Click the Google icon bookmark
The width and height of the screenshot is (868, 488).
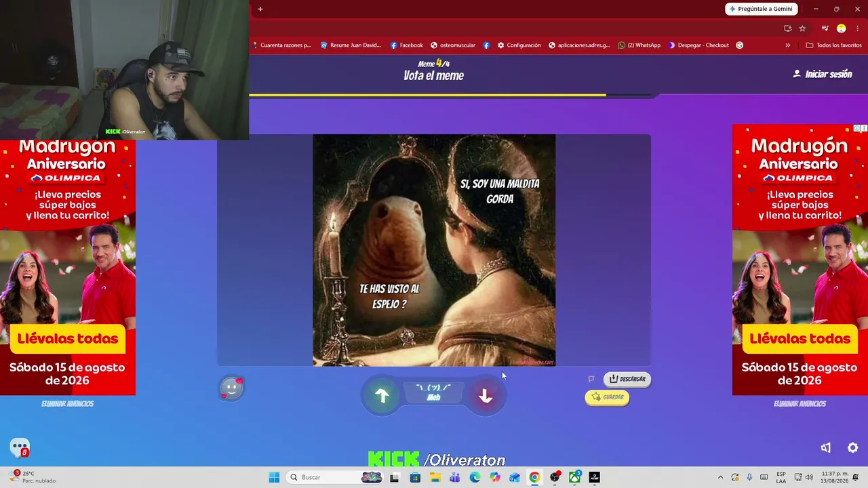(740, 45)
